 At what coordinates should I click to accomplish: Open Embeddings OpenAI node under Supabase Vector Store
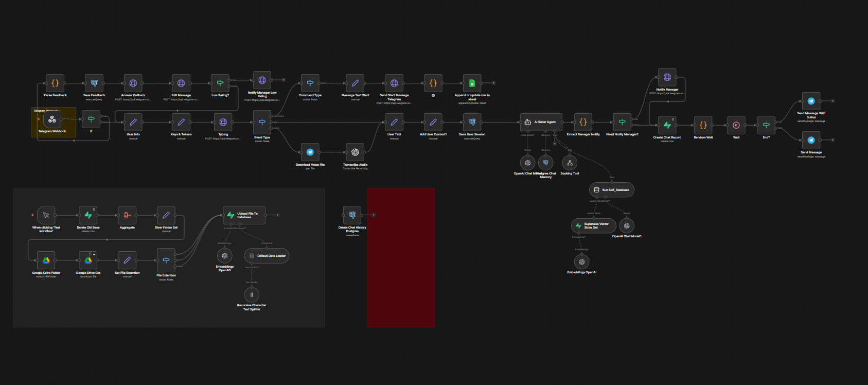click(582, 262)
